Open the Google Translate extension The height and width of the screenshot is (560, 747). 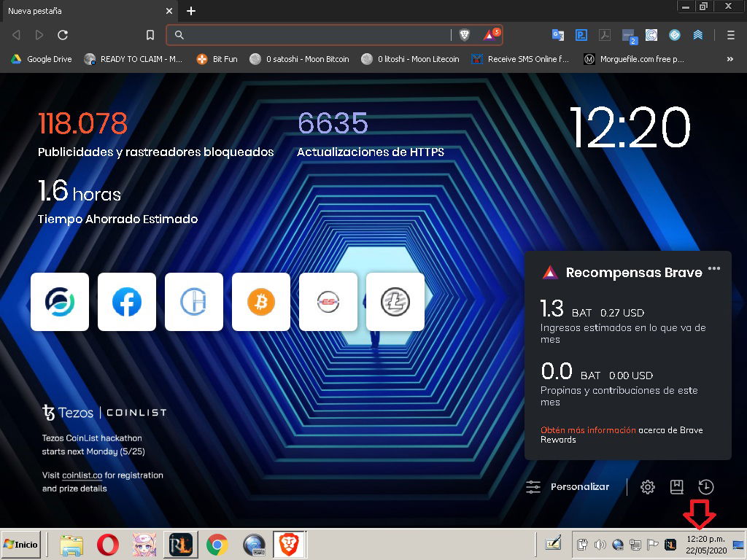(557, 35)
